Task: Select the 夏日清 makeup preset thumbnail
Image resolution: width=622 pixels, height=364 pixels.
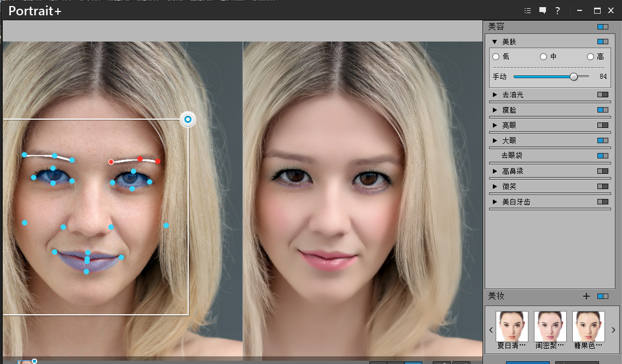Action: (x=511, y=327)
